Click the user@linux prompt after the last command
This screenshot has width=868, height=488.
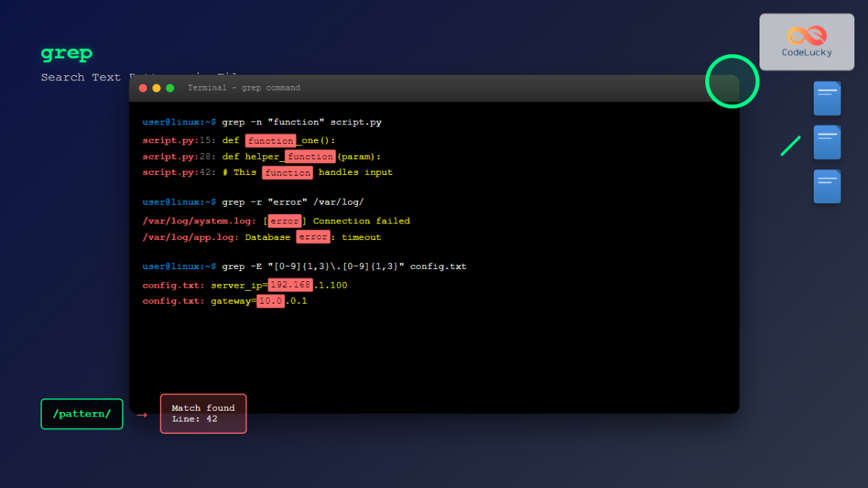[x=178, y=266]
